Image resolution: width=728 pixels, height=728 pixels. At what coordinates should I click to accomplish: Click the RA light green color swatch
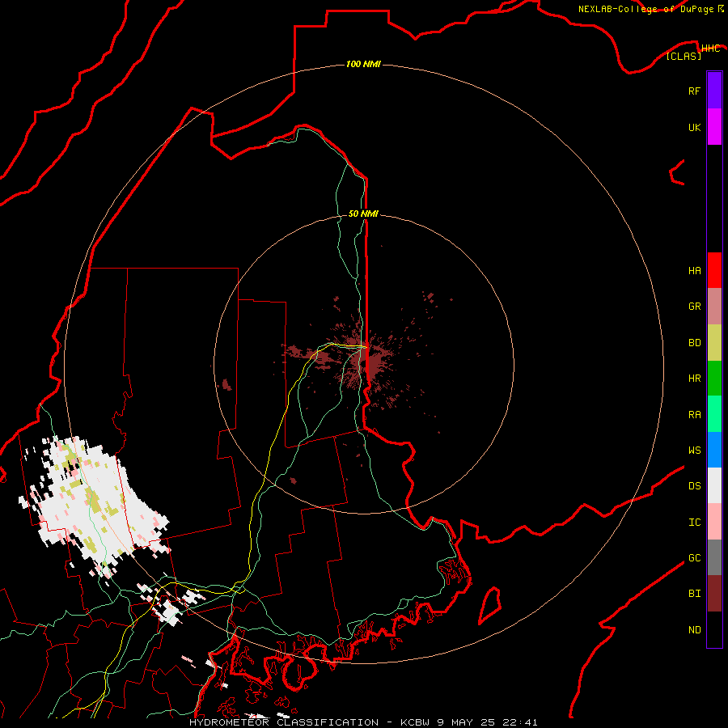pos(714,414)
